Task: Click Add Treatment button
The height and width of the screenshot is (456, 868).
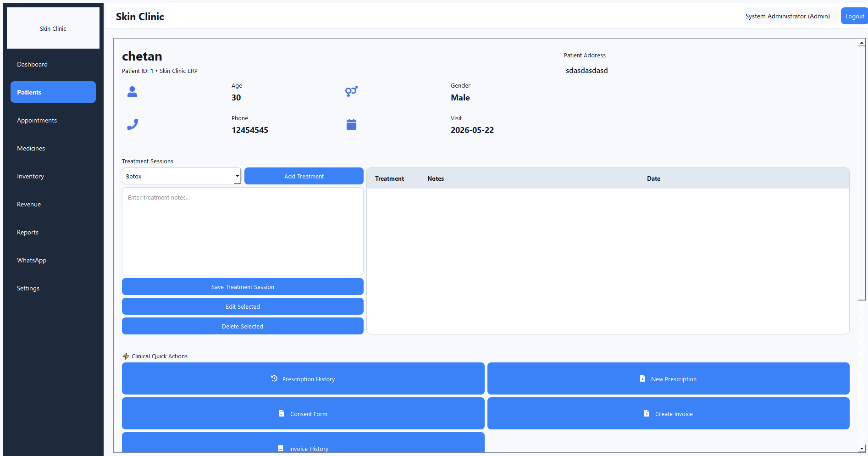Action: coord(304,176)
